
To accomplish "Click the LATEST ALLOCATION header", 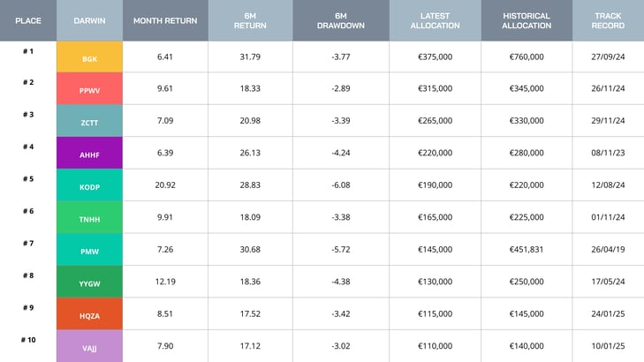I will click(435, 20).
